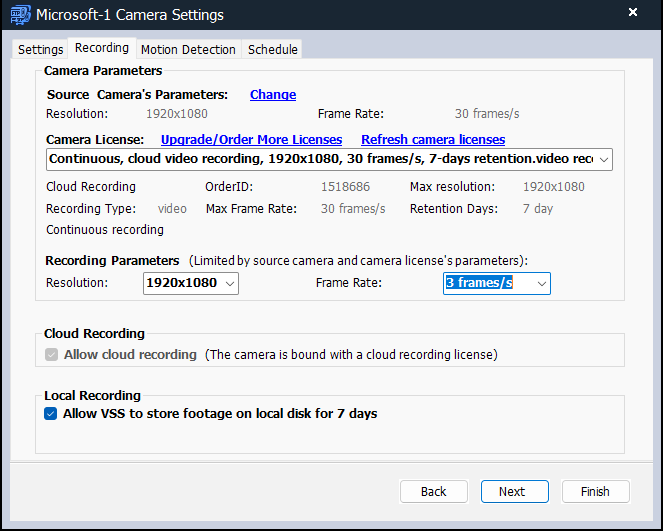Viewport: 663px width, 531px height.
Task: Click the Finish button
Action: click(x=595, y=492)
